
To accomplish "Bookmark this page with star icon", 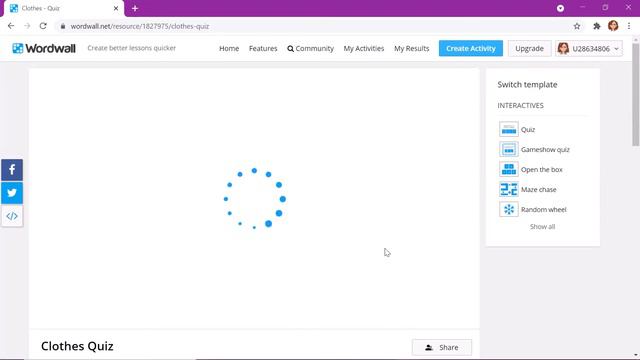I will [577, 26].
